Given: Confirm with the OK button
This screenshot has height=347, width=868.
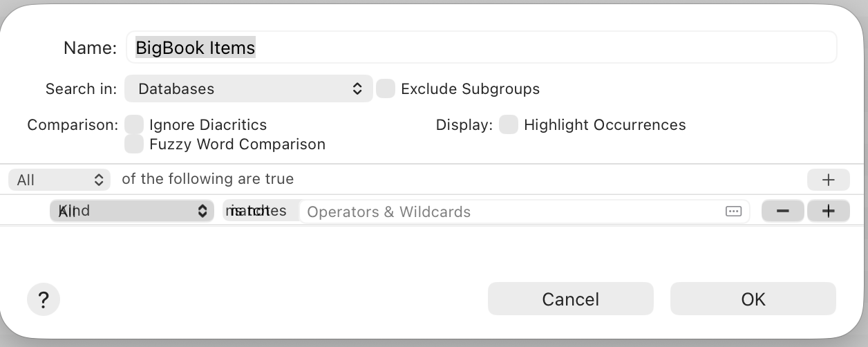Looking at the screenshot, I should (x=753, y=299).
